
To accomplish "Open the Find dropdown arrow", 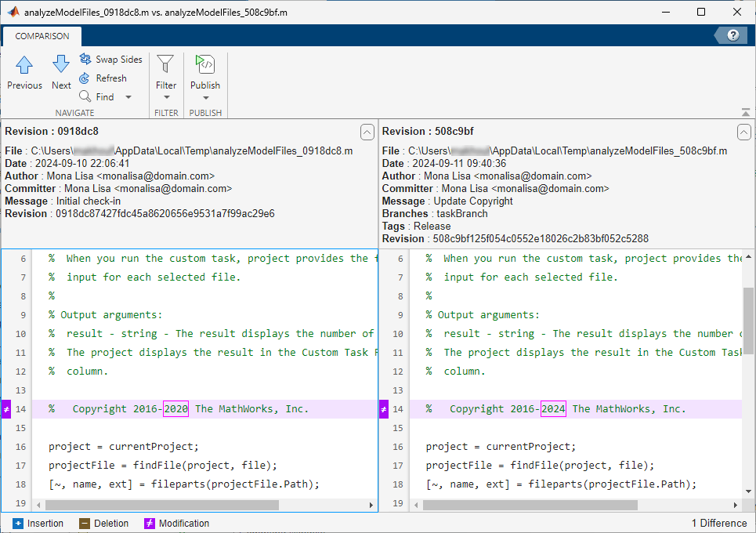I will pos(128,97).
